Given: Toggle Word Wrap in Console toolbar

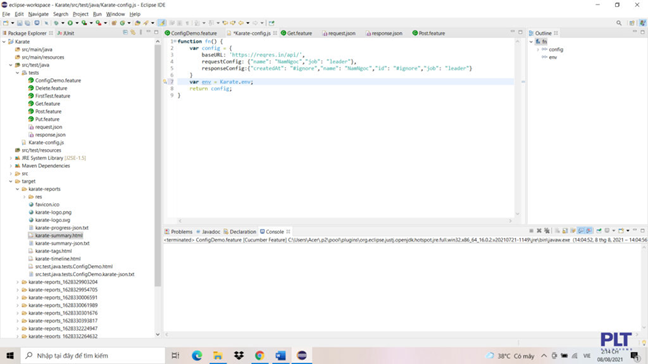Looking at the screenshot, I should (x=573, y=231).
